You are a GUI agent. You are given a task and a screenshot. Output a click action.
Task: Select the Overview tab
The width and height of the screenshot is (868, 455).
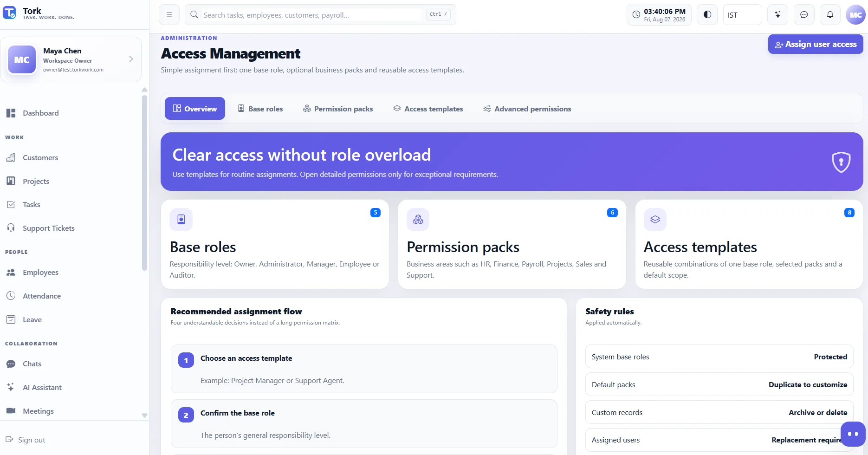(195, 108)
